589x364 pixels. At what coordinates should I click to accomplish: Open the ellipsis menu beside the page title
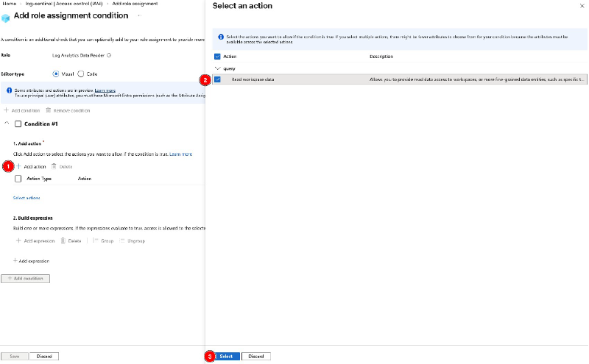click(140, 15)
